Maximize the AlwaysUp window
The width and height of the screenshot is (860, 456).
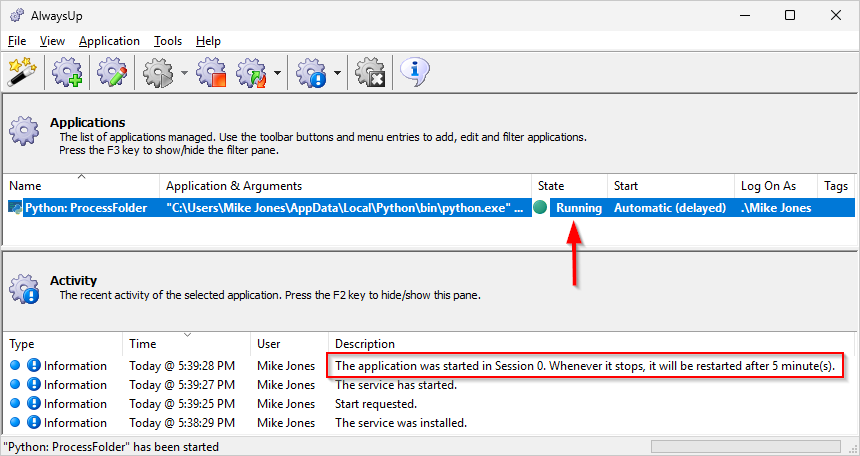pos(789,15)
